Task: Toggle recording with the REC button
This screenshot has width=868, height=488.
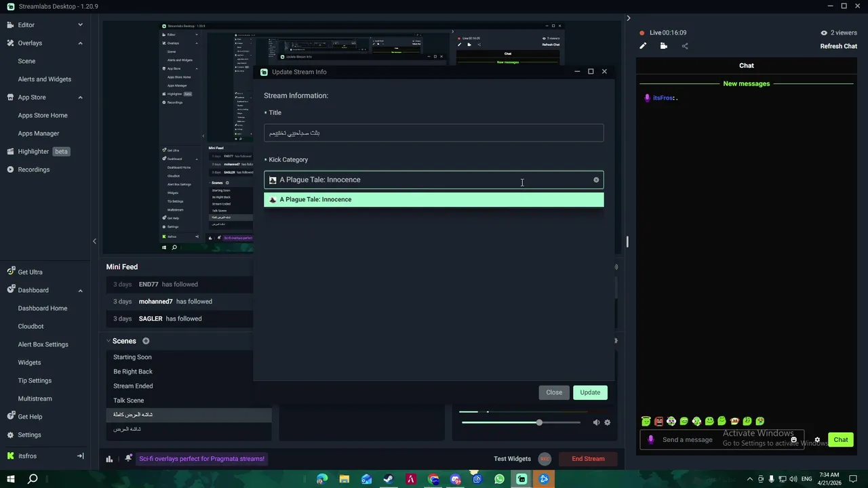Action: (545, 459)
